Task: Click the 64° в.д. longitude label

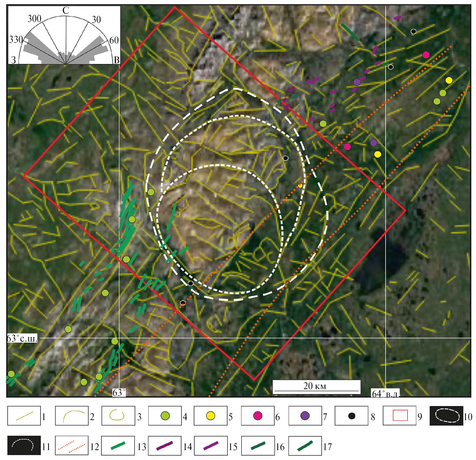Action: point(385,393)
